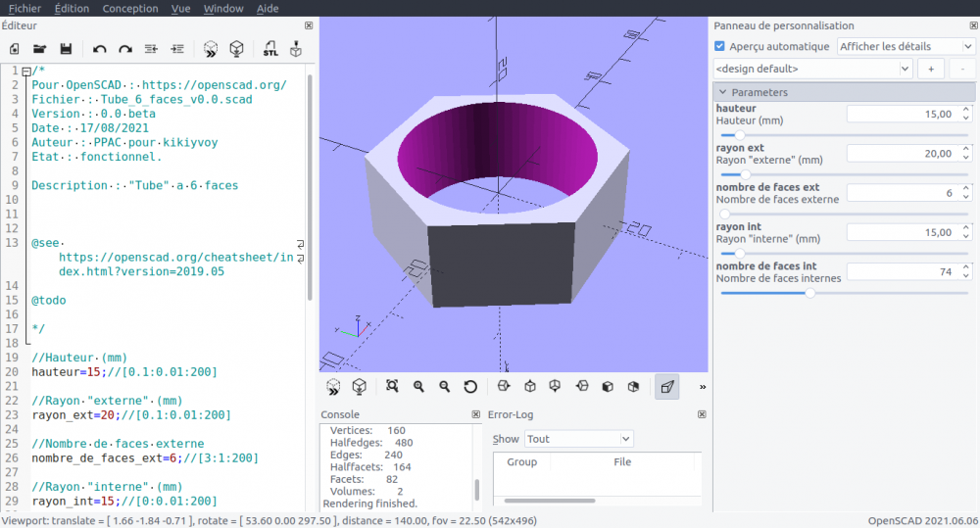Image resolution: width=980 pixels, height=528 pixels.
Task: Toggle the Perspective view button
Action: [666, 386]
